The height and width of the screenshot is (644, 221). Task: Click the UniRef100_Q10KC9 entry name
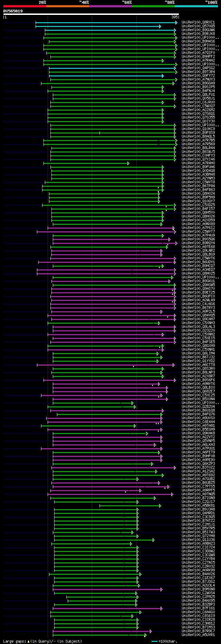pos(198,129)
